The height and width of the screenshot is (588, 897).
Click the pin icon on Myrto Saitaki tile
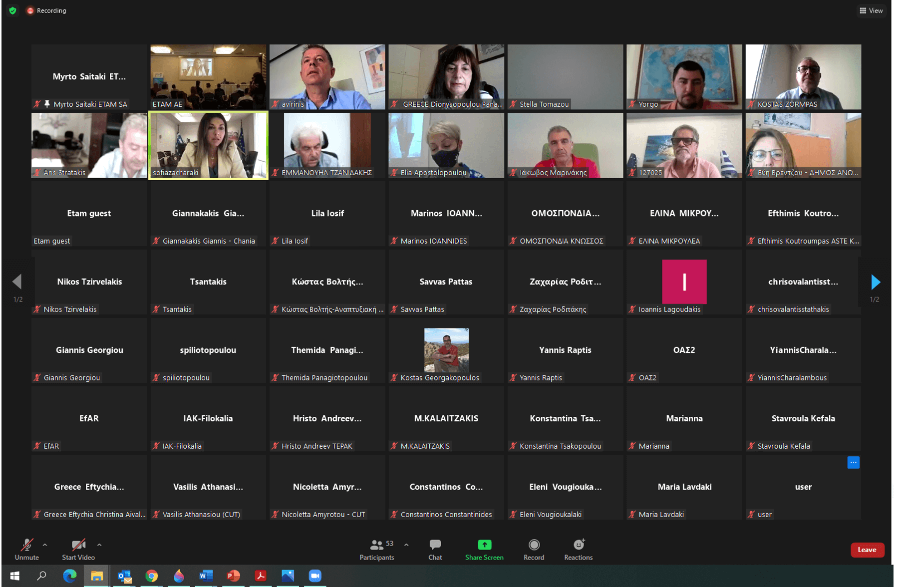coord(47,104)
